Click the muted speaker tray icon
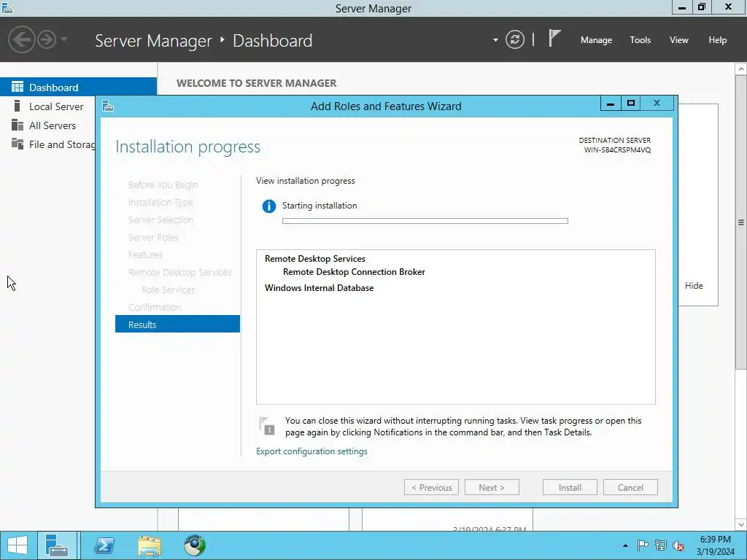747x560 pixels. pos(678,545)
